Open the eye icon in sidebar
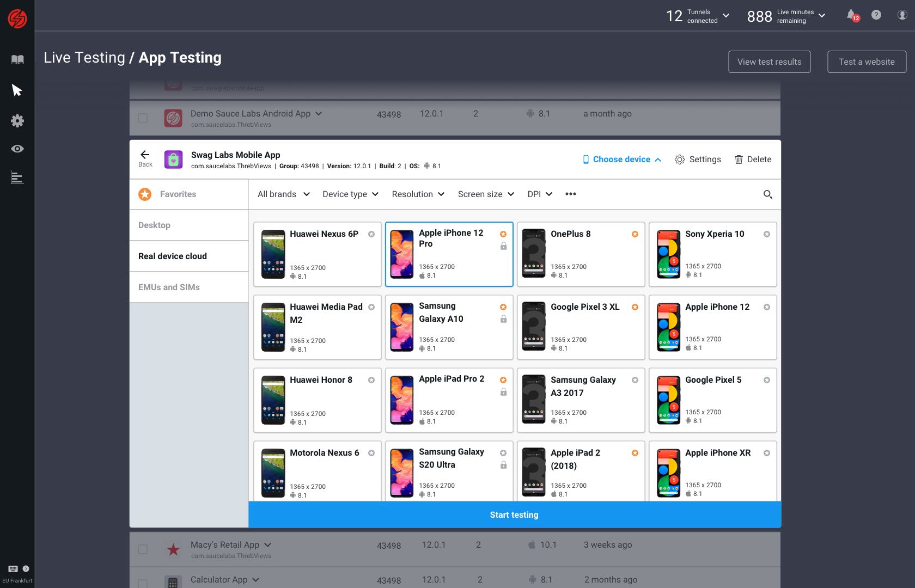The image size is (915, 588). coord(17,149)
